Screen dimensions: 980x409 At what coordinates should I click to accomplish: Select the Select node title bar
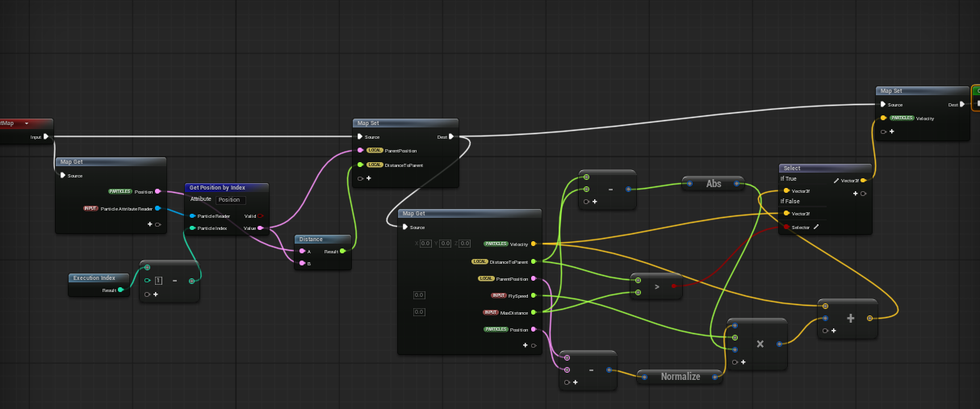click(824, 168)
